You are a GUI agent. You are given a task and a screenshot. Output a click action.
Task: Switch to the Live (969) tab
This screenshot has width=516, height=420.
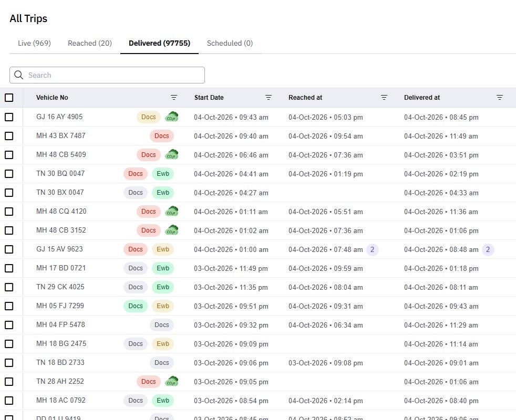click(34, 43)
